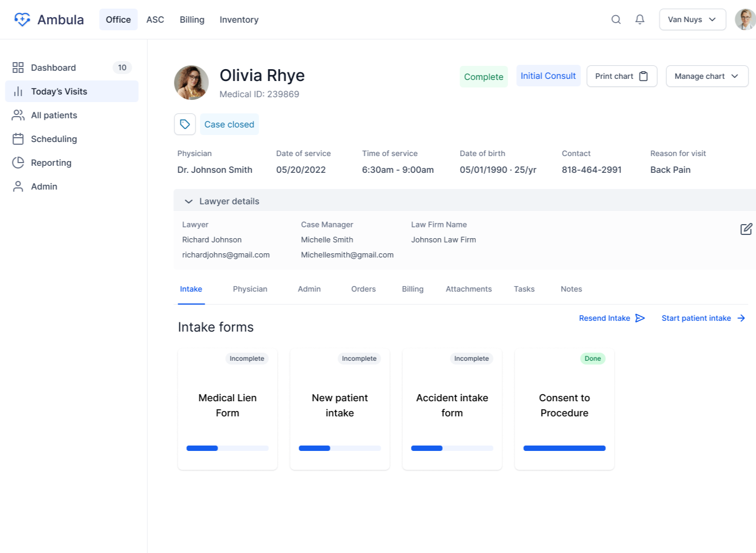Edit lawyer details with the pencil icon
This screenshot has width=756, height=553.
[746, 229]
